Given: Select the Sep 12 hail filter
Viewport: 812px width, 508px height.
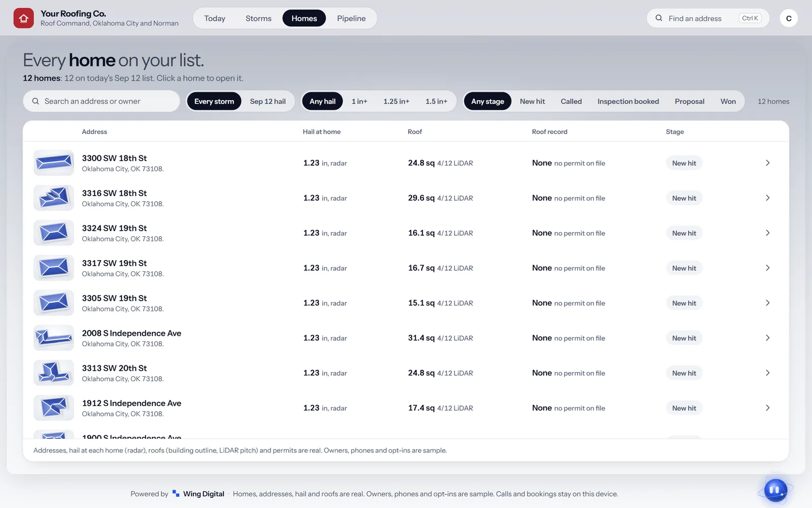Looking at the screenshot, I should click(267, 101).
